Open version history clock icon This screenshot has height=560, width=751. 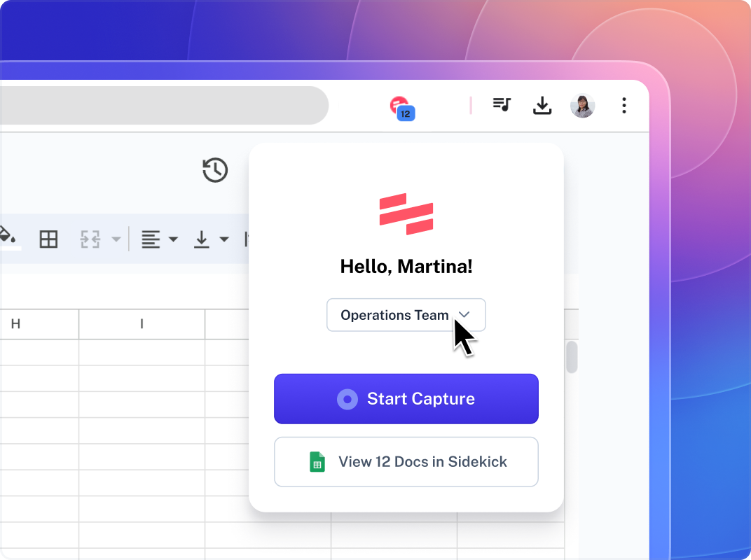[x=215, y=170]
